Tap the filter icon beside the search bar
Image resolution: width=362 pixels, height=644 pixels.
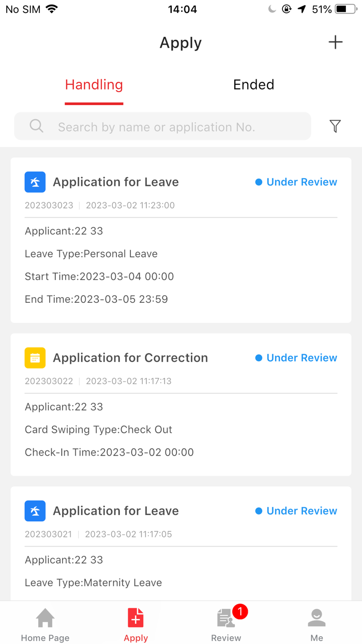pos(335,126)
